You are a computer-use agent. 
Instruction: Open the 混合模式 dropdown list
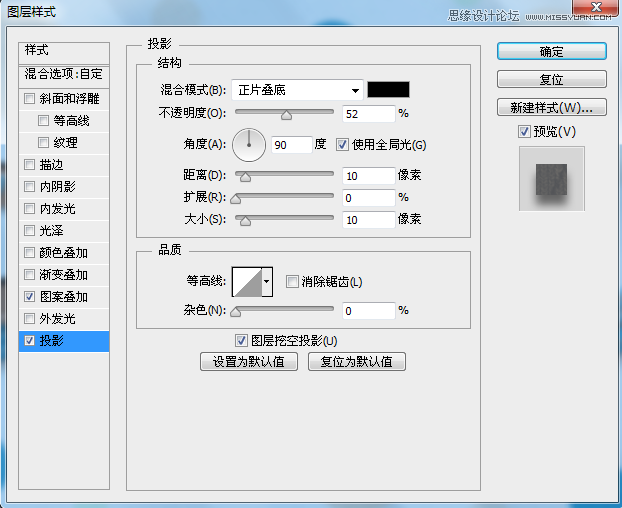click(297, 90)
